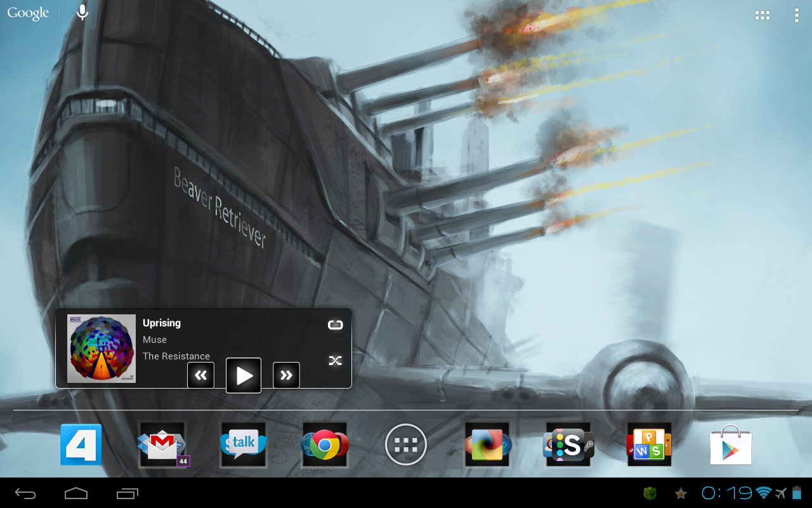Open the office apps folder

[650, 444]
